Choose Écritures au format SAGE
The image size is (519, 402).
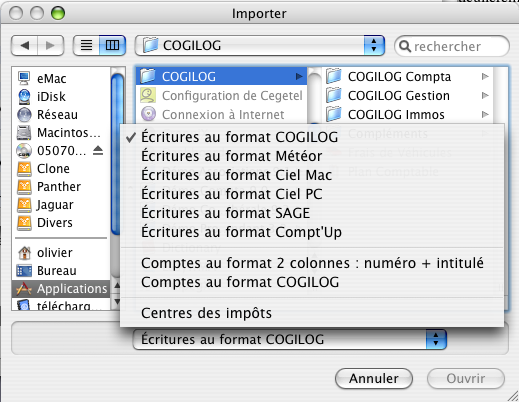point(226,213)
